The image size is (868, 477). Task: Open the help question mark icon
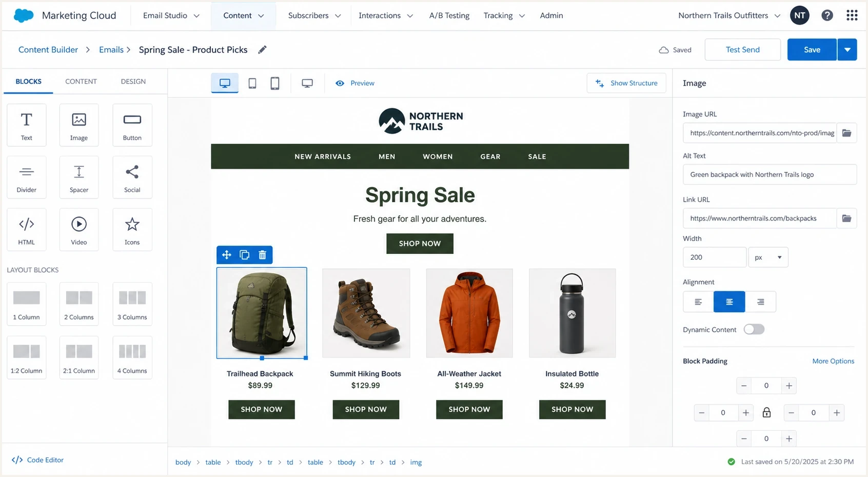(827, 15)
